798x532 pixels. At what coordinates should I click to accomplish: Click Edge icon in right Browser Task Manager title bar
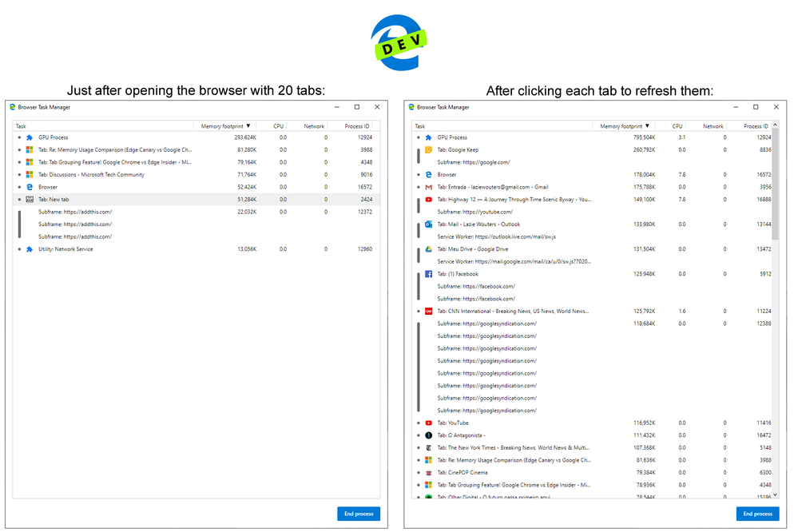click(411, 107)
